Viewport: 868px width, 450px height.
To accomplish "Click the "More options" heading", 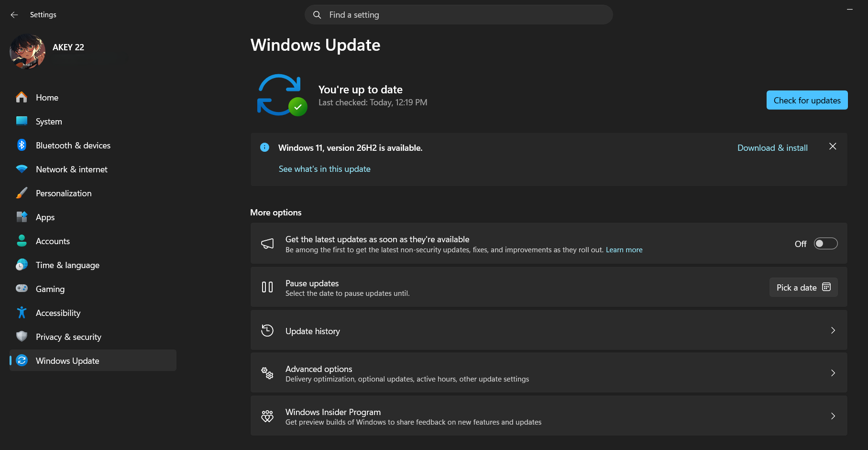I will 276,213.
